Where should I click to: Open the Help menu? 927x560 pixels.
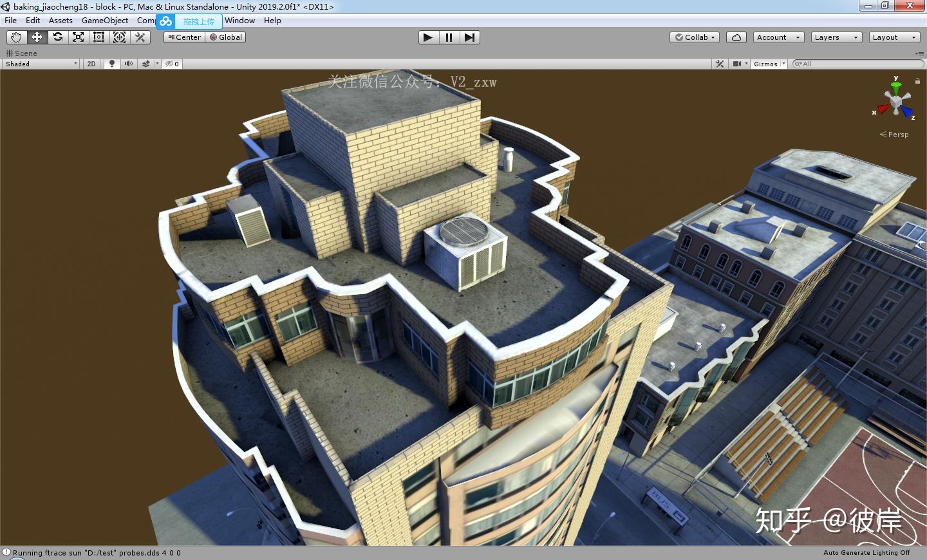point(272,21)
